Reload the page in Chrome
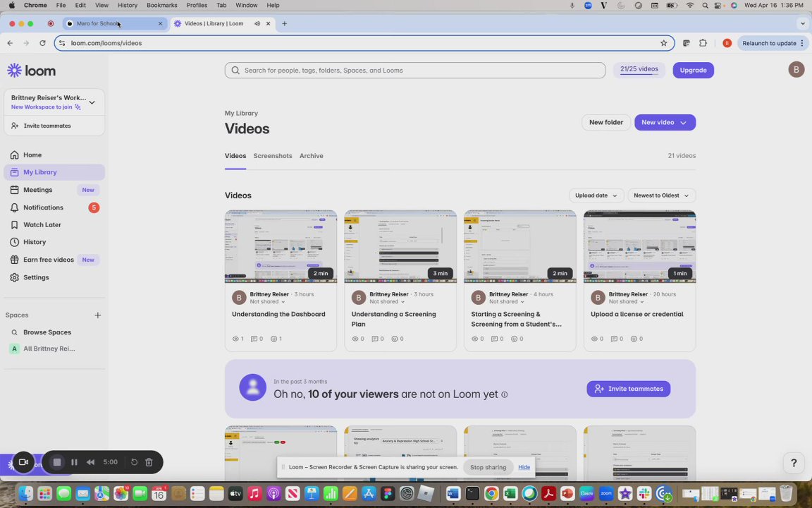Viewport: 812px width, 508px height. (42, 43)
